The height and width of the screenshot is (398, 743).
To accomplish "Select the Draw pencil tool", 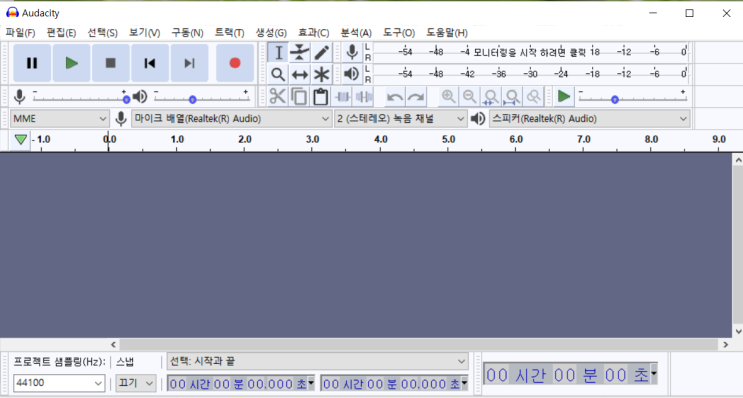I will [322, 52].
